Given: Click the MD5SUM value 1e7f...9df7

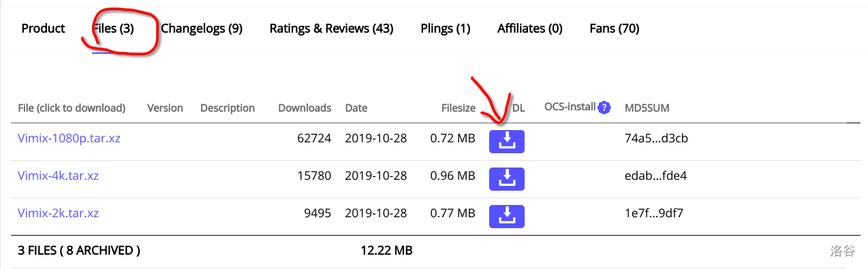Looking at the screenshot, I should pyautogui.click(x=653, y=213).
